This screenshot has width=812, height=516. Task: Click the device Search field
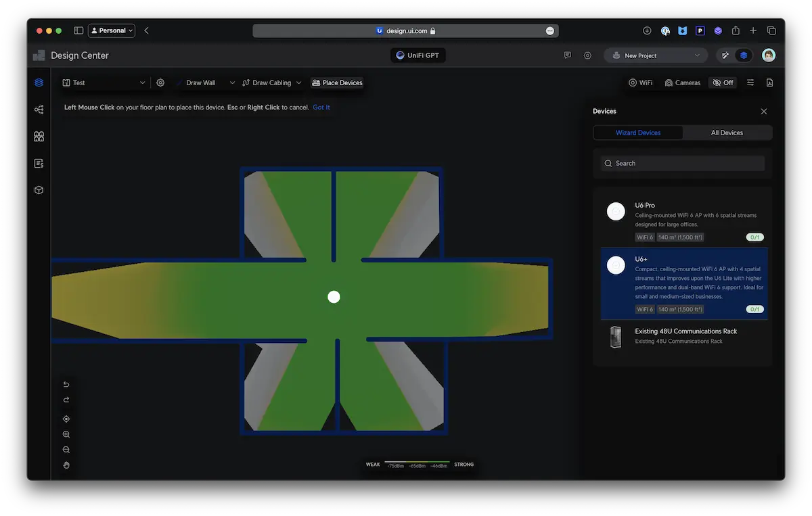pos(682,163)
